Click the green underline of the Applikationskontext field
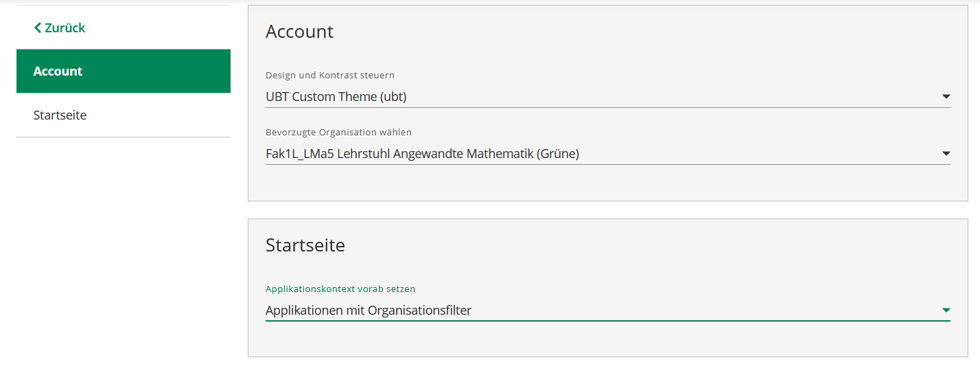Viewport: 980px width, 380px height. tap(607, 321)
